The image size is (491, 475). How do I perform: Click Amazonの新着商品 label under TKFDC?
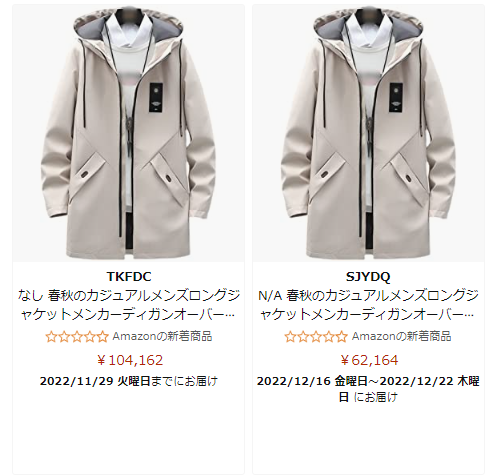click(x=162, y=337)
